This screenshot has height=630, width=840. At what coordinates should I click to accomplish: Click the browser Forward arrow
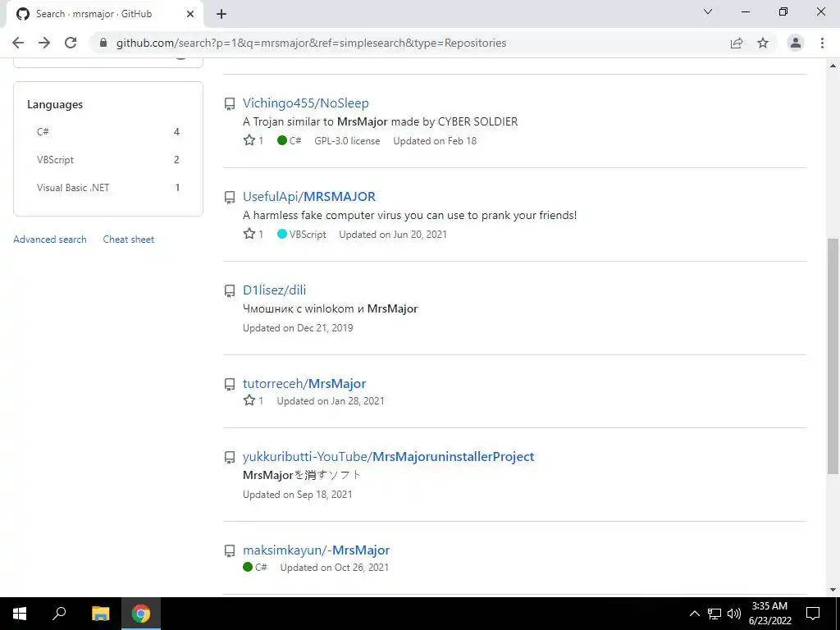(44, 43)
